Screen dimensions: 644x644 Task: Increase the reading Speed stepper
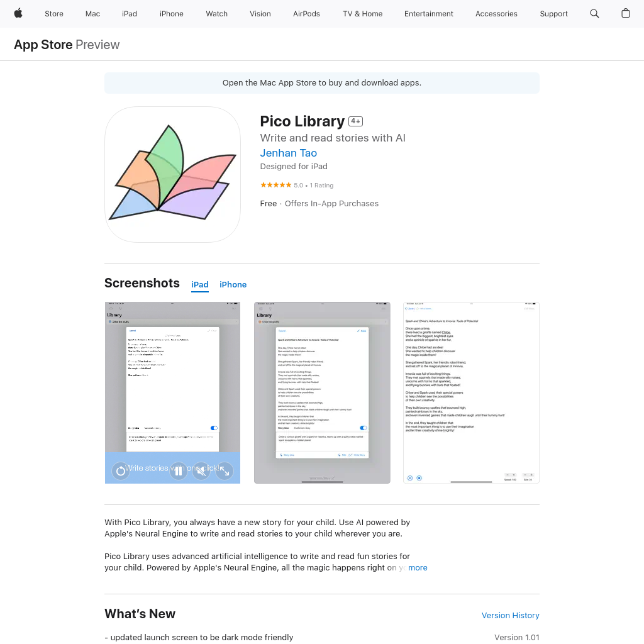(513, 475)
